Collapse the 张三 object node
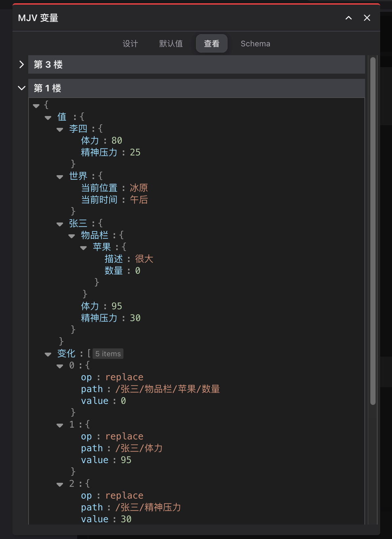 (x=60, y=224)
